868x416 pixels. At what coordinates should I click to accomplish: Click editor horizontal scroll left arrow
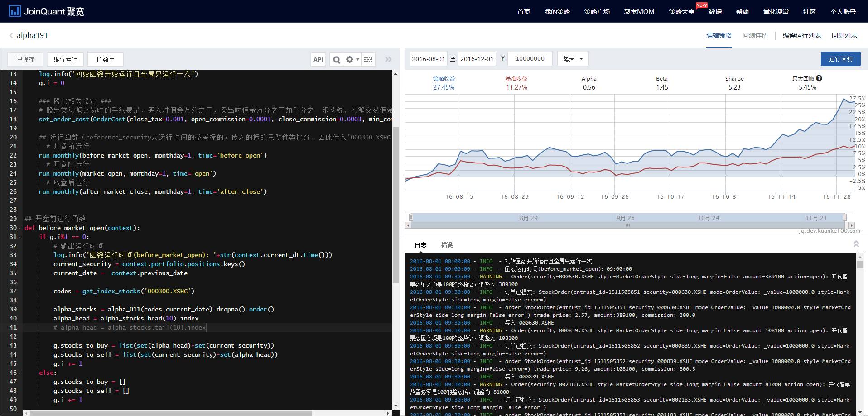(x=26, y=413)
